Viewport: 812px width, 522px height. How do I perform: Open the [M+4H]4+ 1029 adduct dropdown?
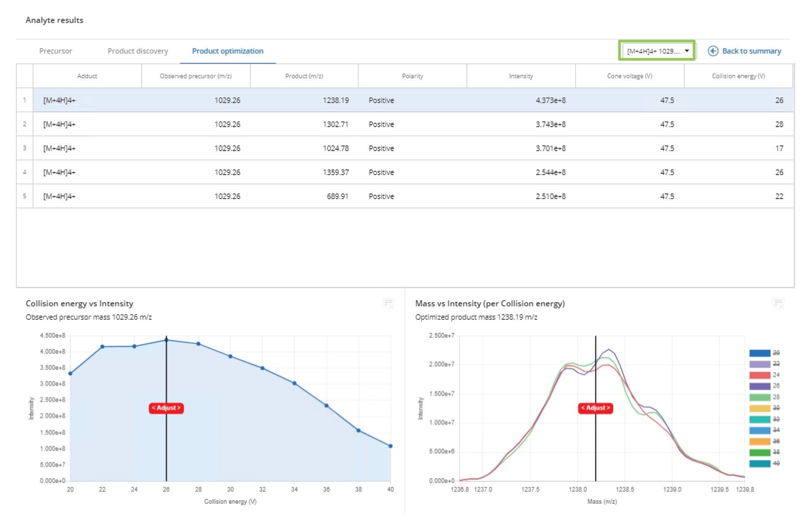tap(656, 50)
